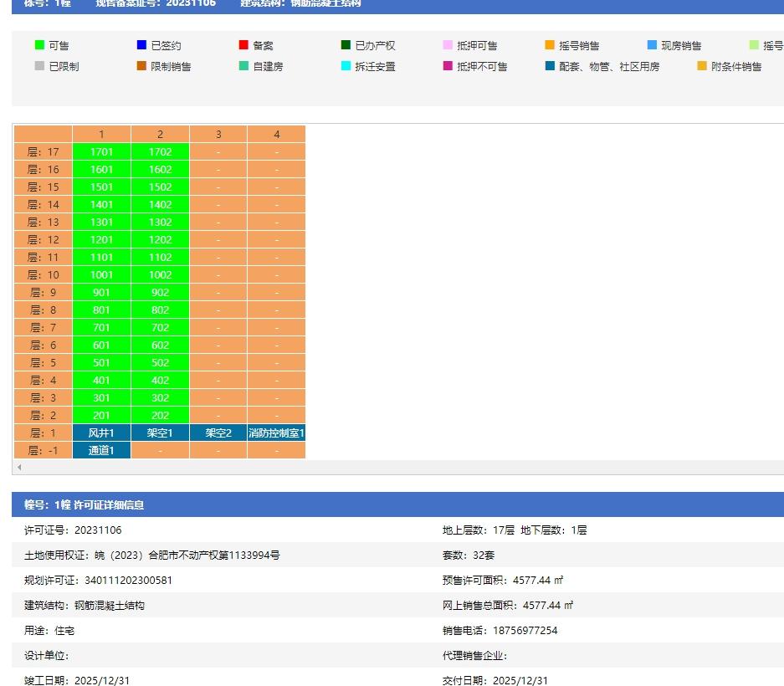784x686 pixels.
Task: Click the gray 已限制 legend swatch
Action: click(x=39, y=66)
